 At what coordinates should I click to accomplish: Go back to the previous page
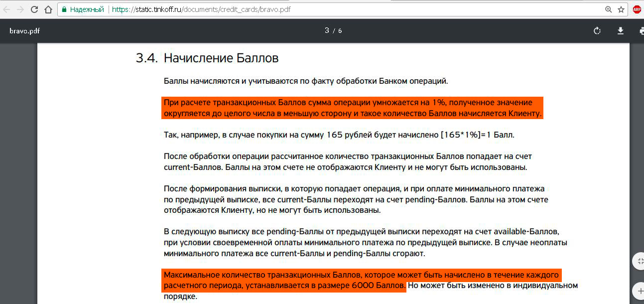click(x=7, y=9)
